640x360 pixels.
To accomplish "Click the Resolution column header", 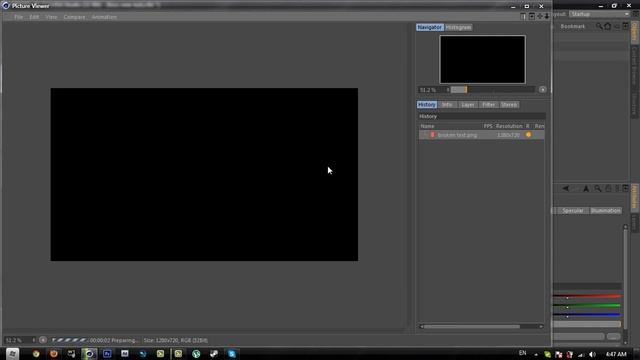I will tap(509, 126).
